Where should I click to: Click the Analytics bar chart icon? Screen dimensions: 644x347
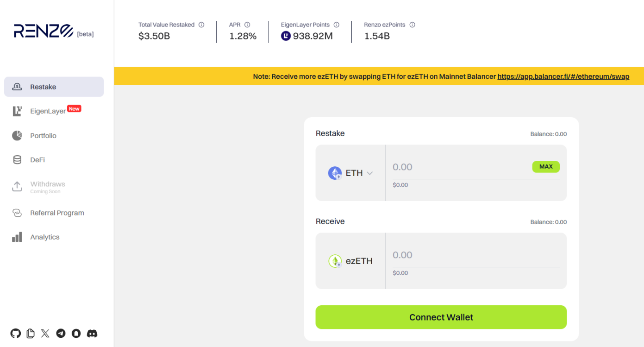17,237
